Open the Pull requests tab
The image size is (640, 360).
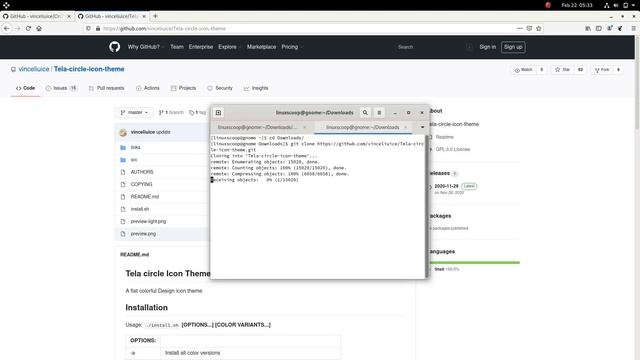(x=107, y=88)
